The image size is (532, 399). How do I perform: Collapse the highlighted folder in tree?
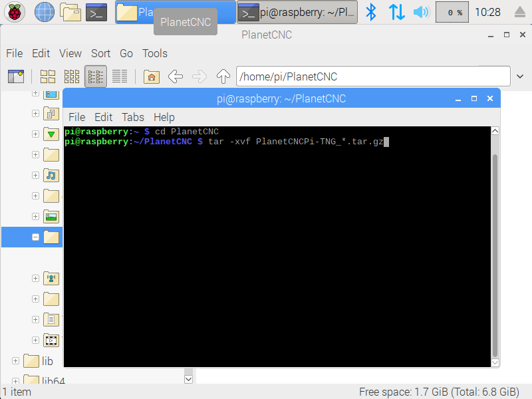pos(35,237)
